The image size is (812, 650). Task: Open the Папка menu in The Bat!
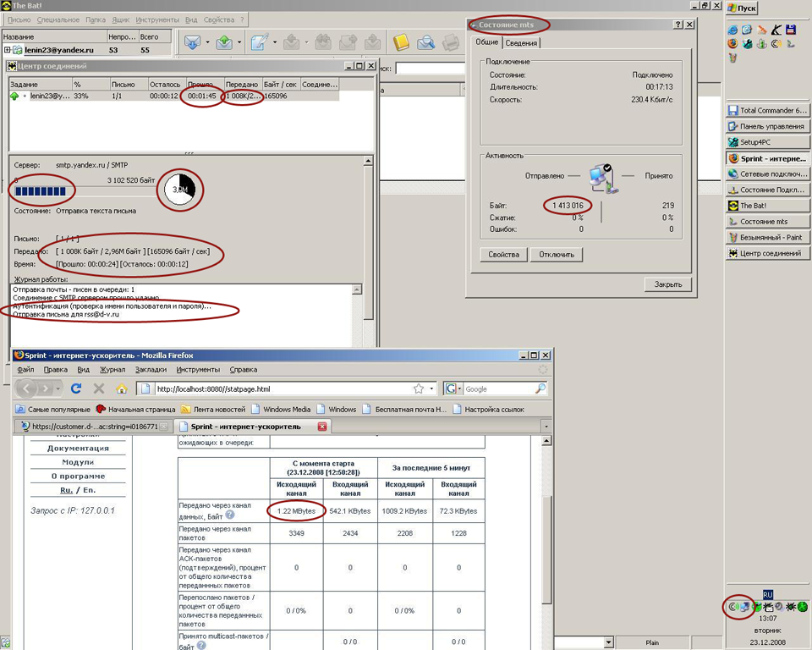click(96, 19)
